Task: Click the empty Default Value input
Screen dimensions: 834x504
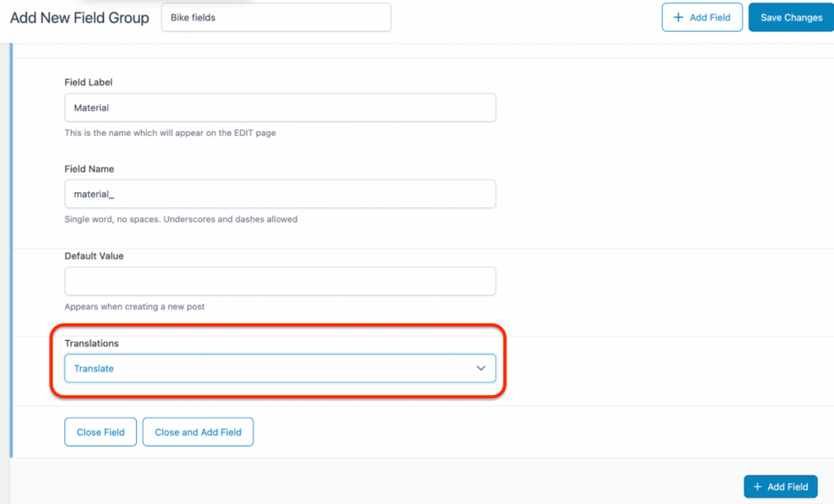Action: pos(280,280)
